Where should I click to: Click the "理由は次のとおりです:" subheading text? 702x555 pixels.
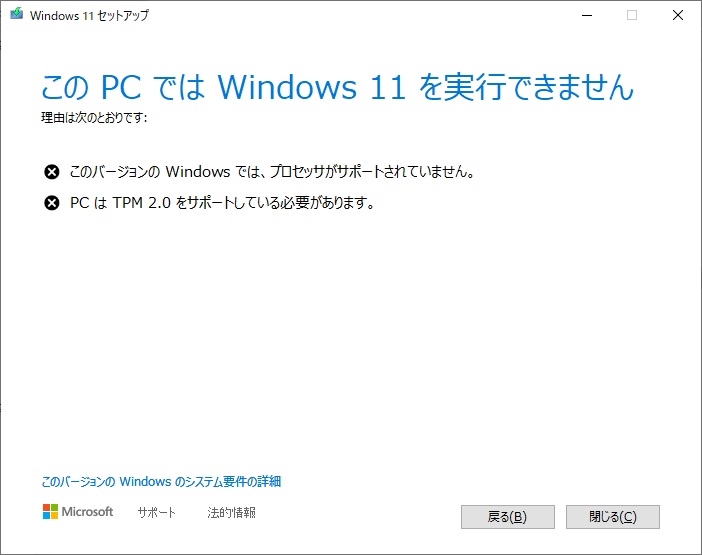[94, 116]
